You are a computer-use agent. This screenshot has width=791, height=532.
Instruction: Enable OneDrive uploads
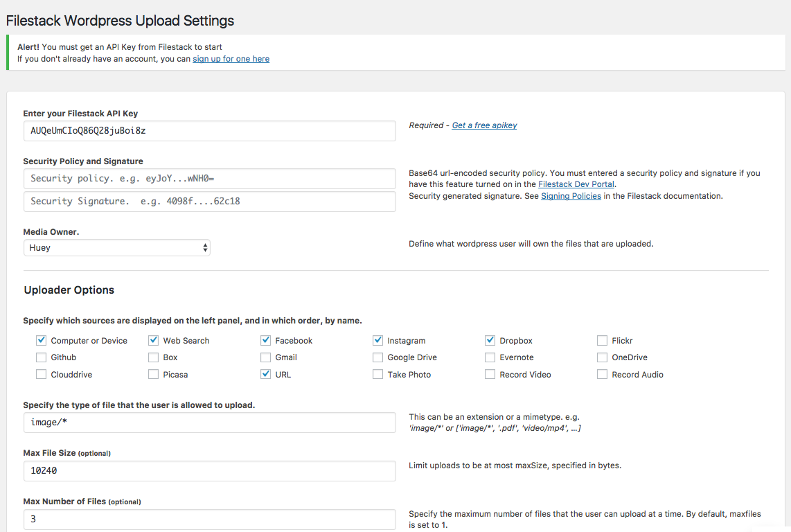(x=602, y=357)
